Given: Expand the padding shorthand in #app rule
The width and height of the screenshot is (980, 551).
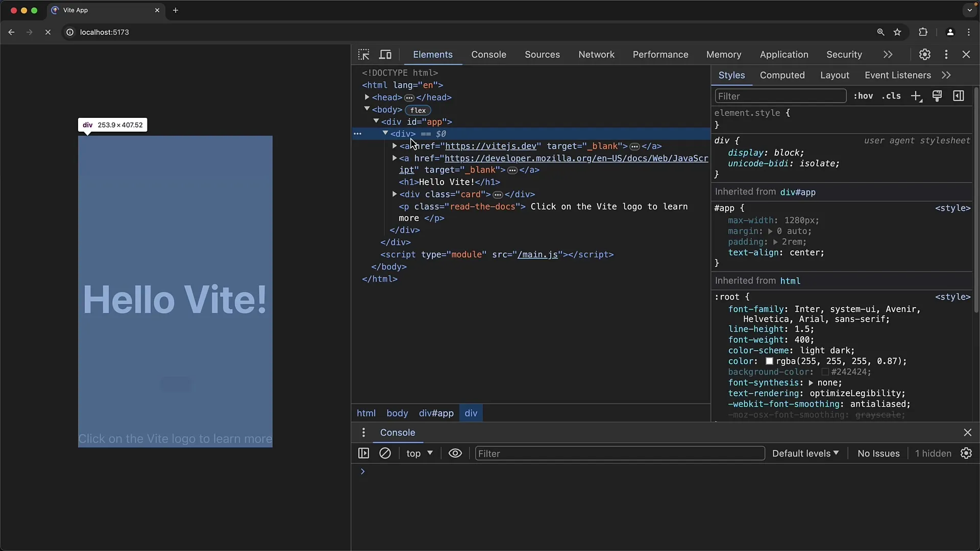Looking at the screenshot, I should click(x=775, y=242).
